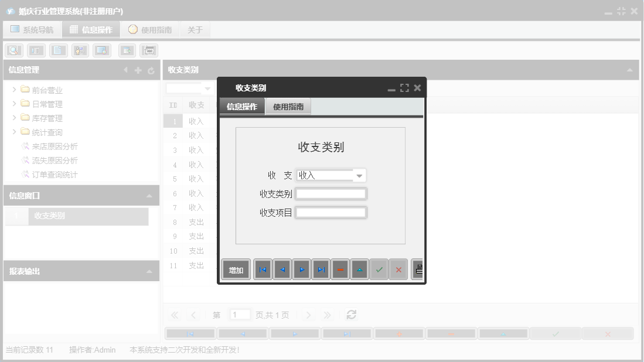
Task: Delete current record with red minus icon
Action: tap(340, 269)
